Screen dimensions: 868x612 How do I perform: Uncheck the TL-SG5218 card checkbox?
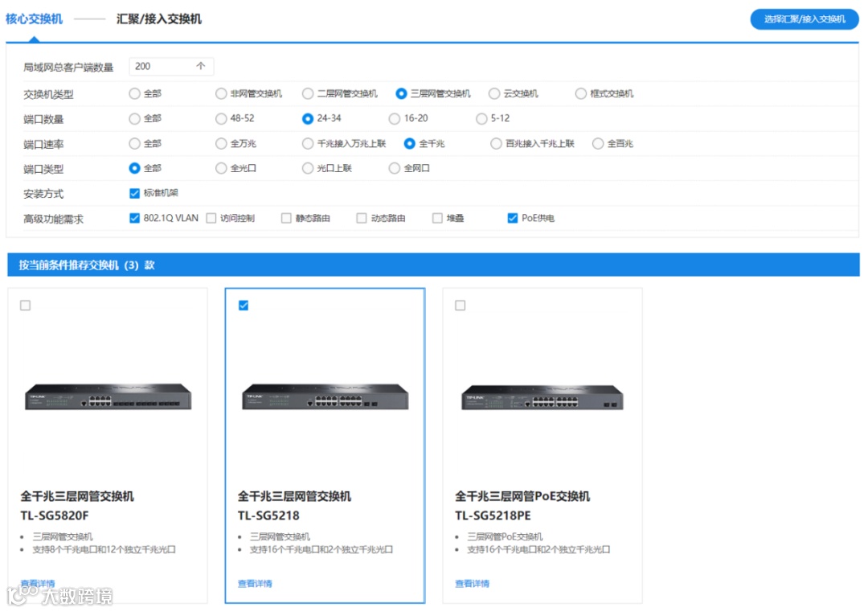pos(244,306)
